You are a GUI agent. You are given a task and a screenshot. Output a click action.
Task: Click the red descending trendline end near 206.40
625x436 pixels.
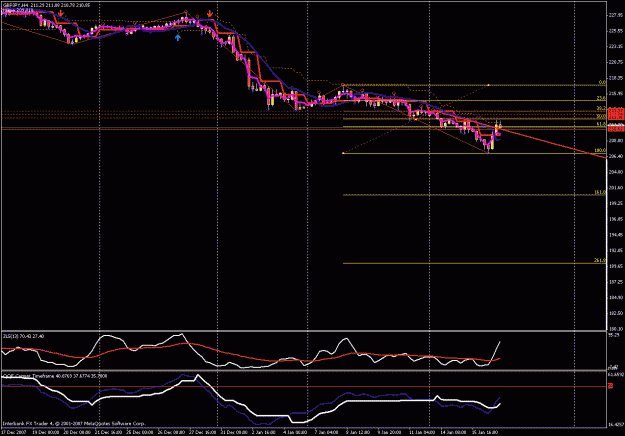tap(604, 157)
